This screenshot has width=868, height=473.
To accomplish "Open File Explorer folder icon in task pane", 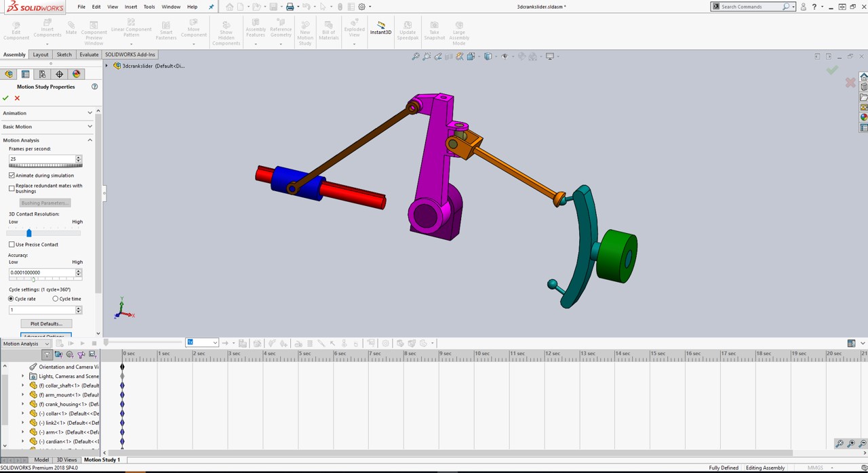I will [x=864, y=97].
